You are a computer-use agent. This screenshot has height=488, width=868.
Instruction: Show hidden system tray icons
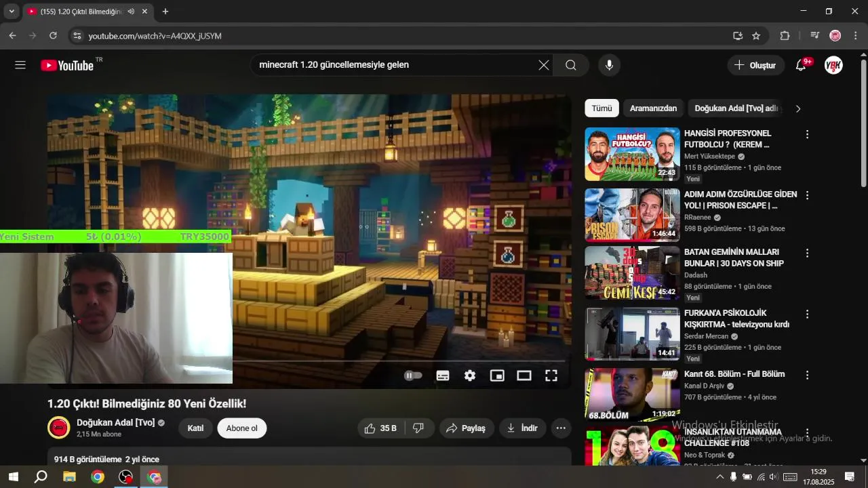click(720, 476)
